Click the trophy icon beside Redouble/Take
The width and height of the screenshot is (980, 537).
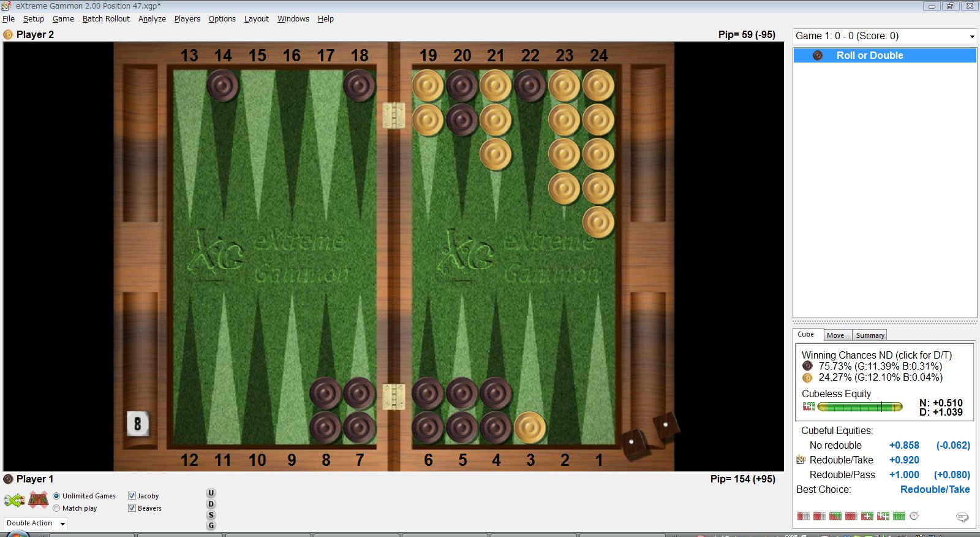coord(801,460)
